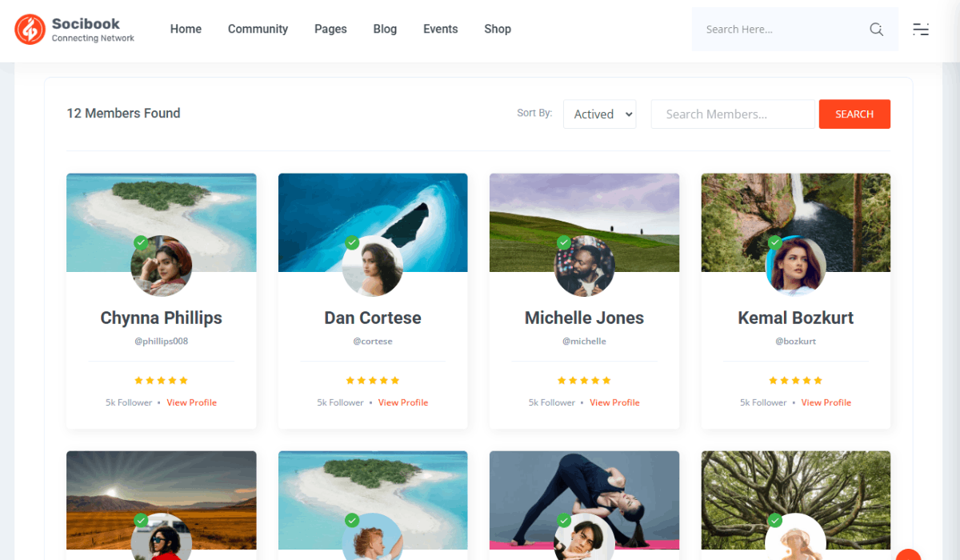The image size is (960, 560).
Task: Click 5k Follower under Michelle Jones
Action: click(552, 402)
